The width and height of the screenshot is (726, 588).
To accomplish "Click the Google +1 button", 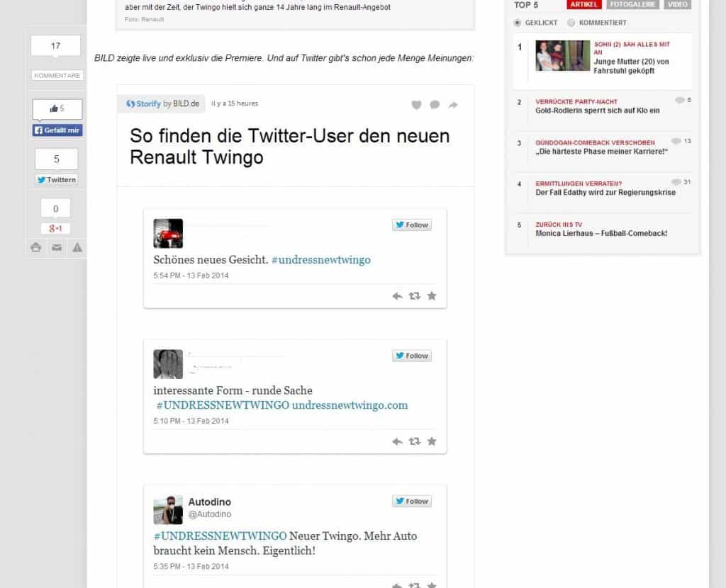I will pyautogui.click(x=55, y=228).
